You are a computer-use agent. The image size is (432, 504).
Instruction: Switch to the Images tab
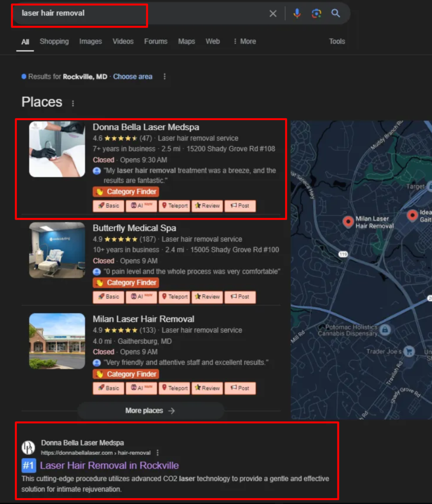(91, 41)
